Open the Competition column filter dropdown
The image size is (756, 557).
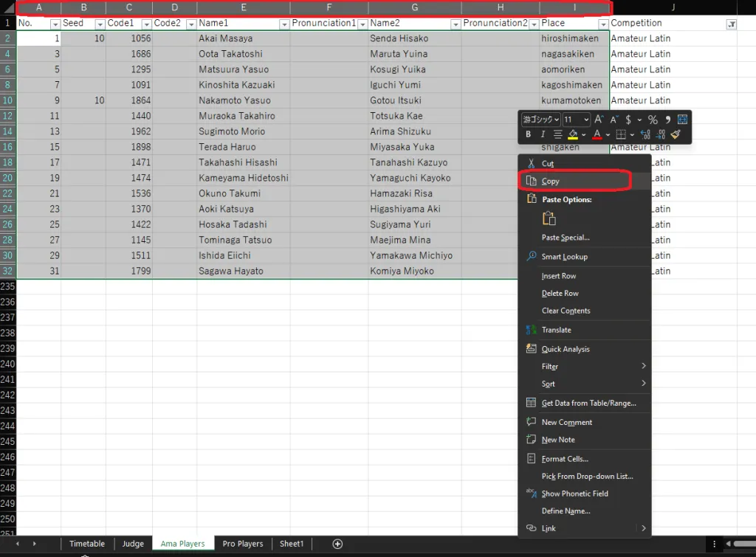pos(731,24)
